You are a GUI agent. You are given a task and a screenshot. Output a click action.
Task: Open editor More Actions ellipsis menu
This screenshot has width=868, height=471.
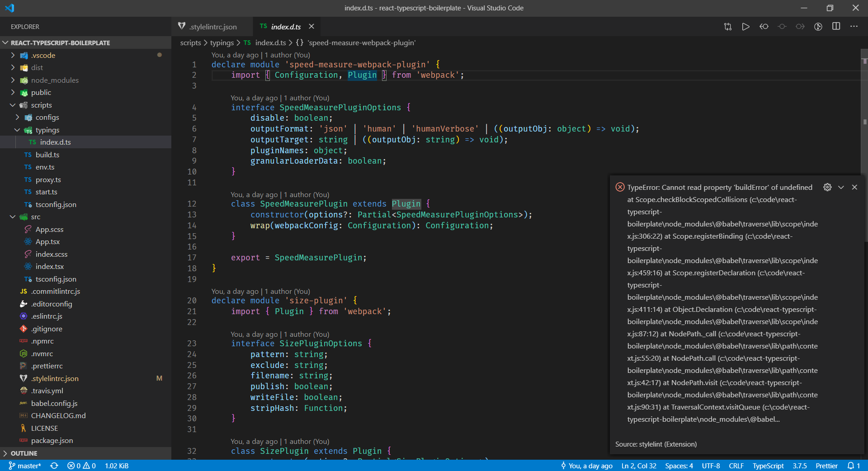click(855, 27)
